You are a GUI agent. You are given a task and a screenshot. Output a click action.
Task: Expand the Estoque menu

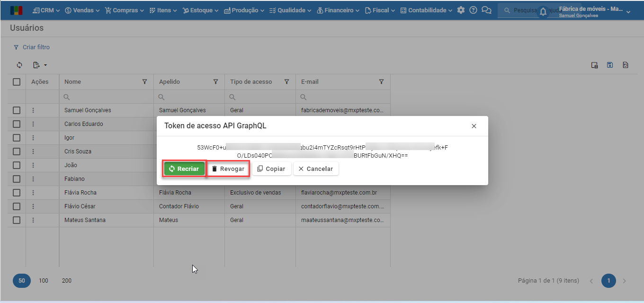(x=200, y=10)
